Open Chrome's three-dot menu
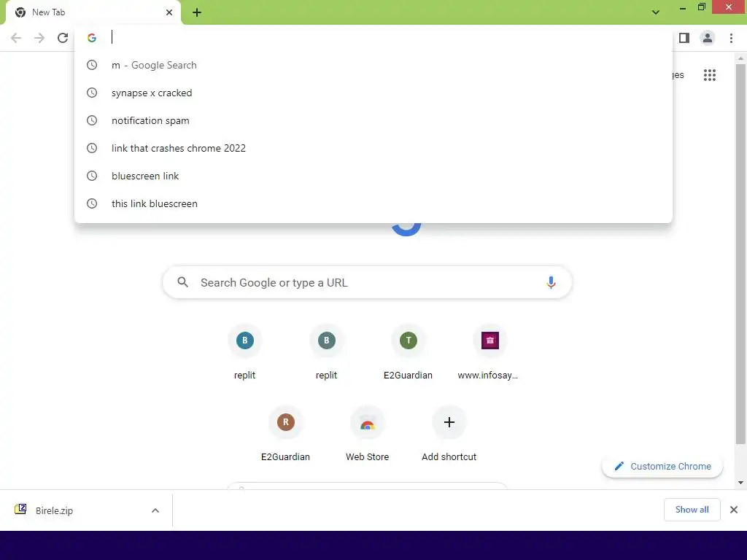Screen dimensions: 747x560 tap(731, 38)
